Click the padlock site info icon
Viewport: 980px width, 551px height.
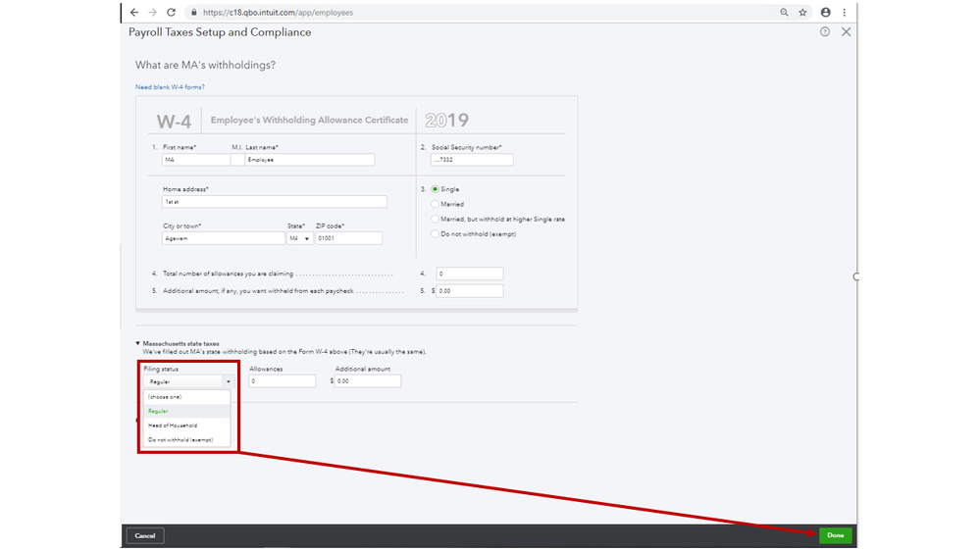pos(194,13)
